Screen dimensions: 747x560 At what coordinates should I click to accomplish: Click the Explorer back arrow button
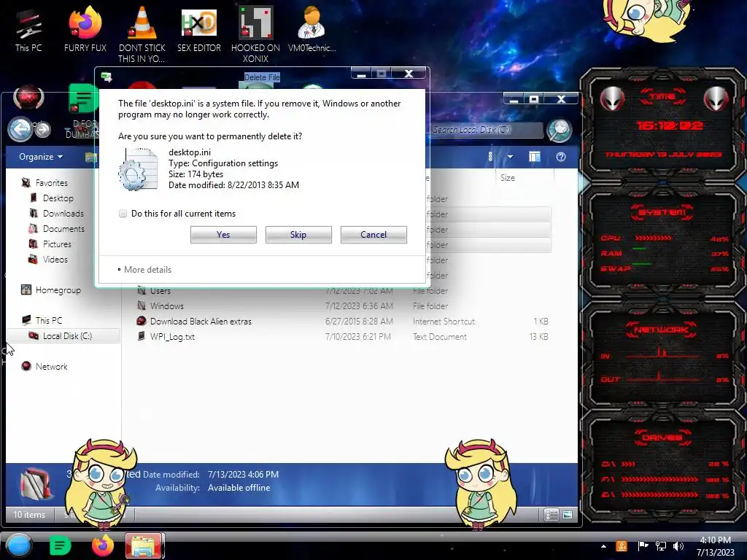(x=20, y=129)
